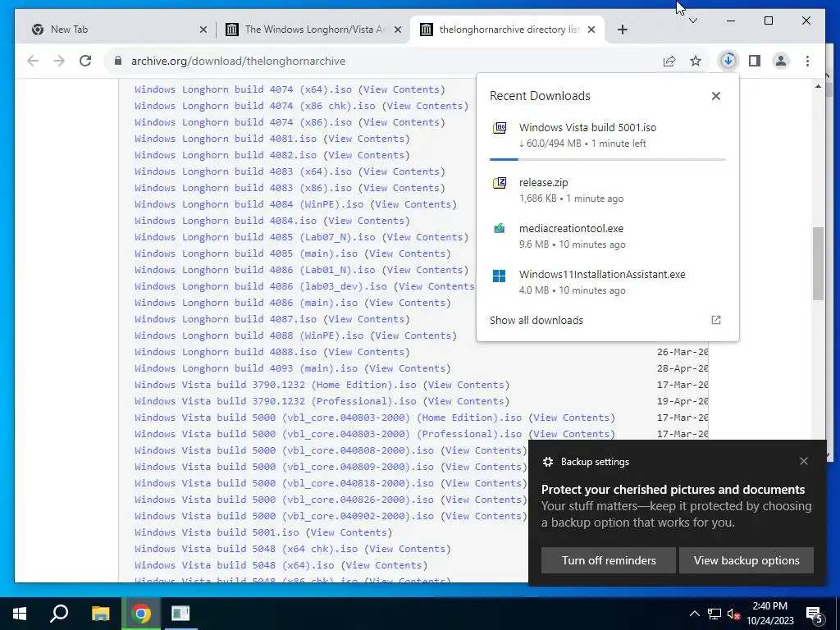Image resolution: width=840 pixels, height=630 pixels.
Task: Share this page icon
Action: click(669, 61)
